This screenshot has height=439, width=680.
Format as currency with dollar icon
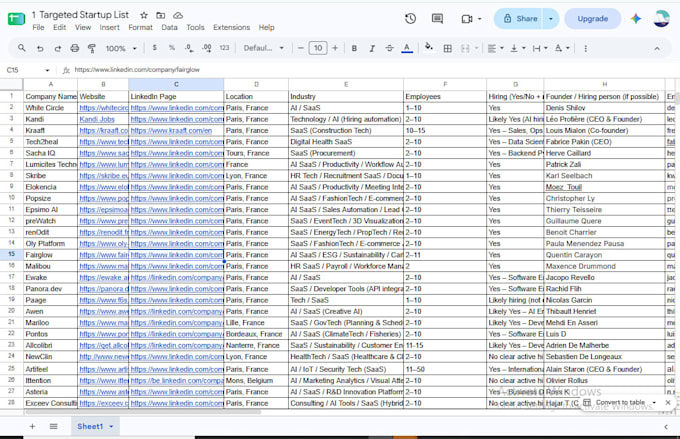[x=154, y=48]
